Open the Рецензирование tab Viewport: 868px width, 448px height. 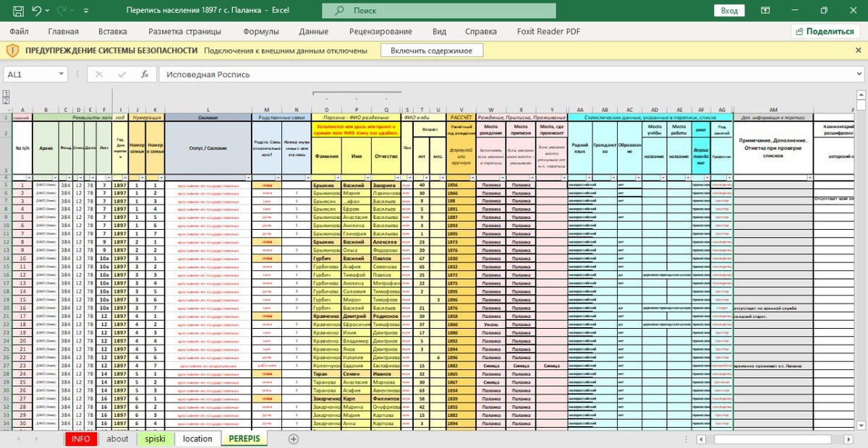380,31
